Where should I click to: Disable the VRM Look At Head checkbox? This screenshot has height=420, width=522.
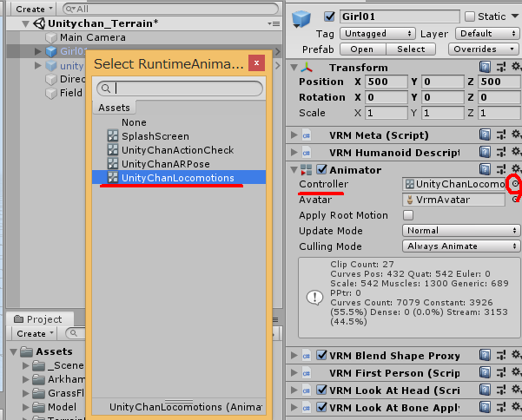pos(321,390)
